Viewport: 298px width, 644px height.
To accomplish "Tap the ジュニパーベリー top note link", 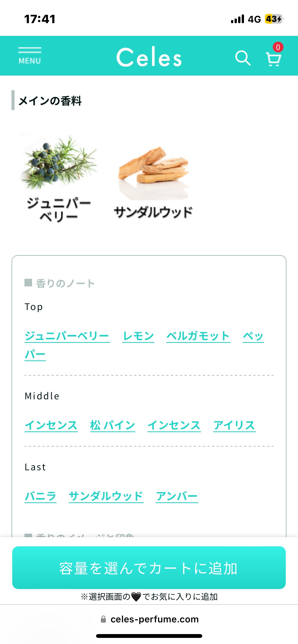I will point(67,336).
